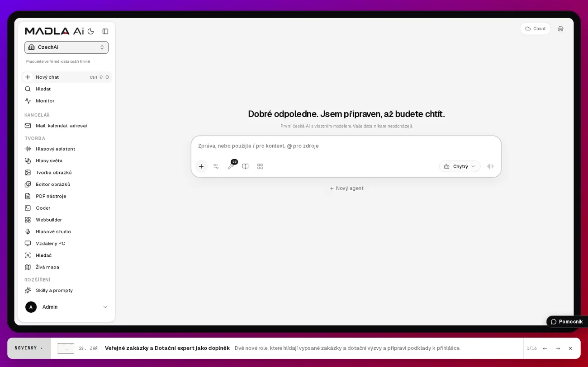Click the PDF nástroje document icon
Image resolution: width=588 pixels, height=367 pixels.
(x=28, y=196)
